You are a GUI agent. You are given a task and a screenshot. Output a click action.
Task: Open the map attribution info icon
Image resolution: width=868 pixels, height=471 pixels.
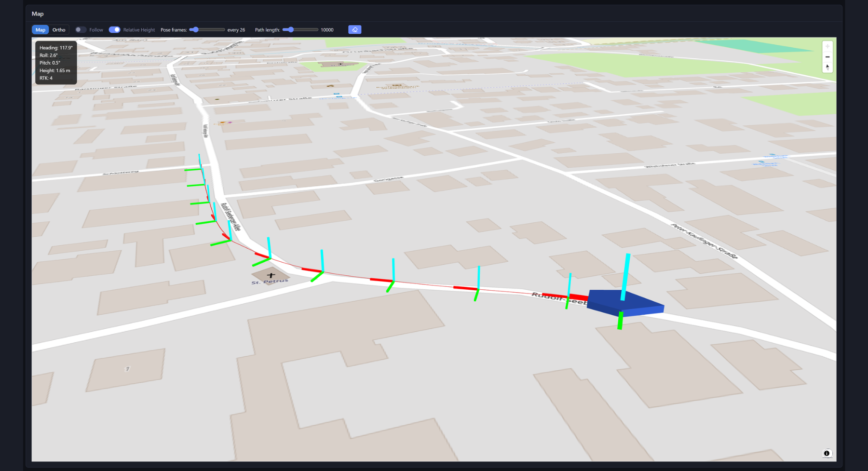[x=827, y=453]
